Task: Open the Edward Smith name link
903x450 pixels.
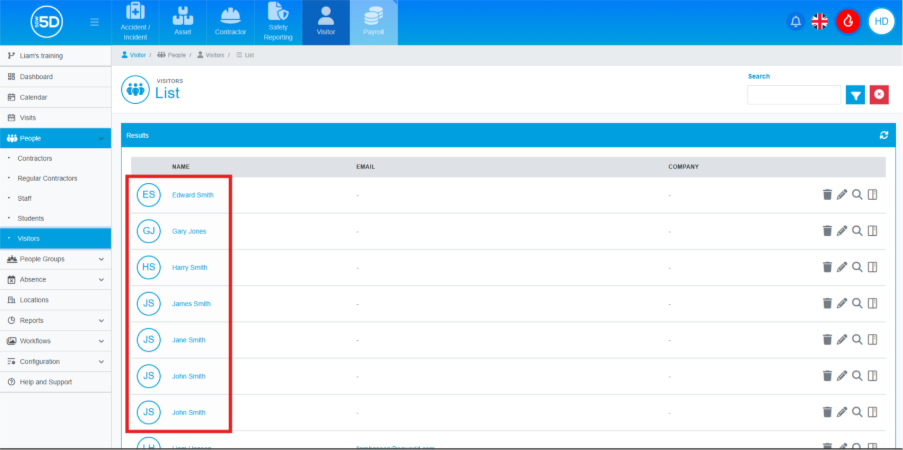Action: tap(193, 195)
